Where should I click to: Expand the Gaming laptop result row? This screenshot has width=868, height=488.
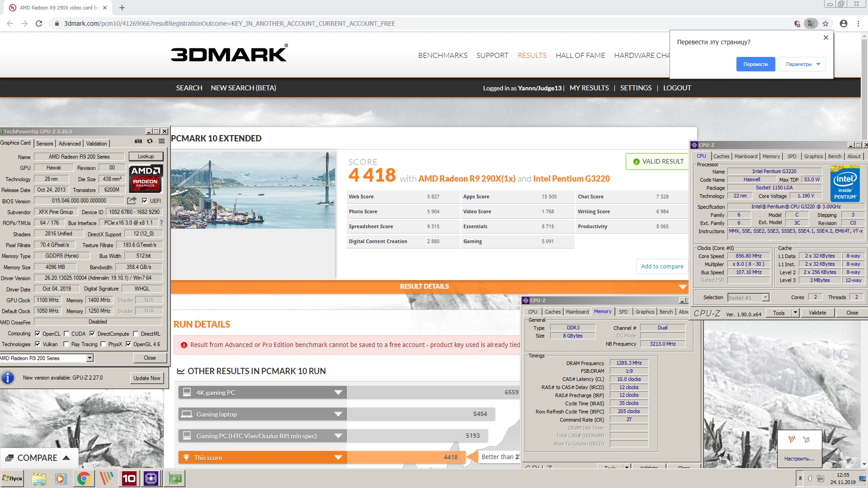pyautogui.click(x=338, y=414)
